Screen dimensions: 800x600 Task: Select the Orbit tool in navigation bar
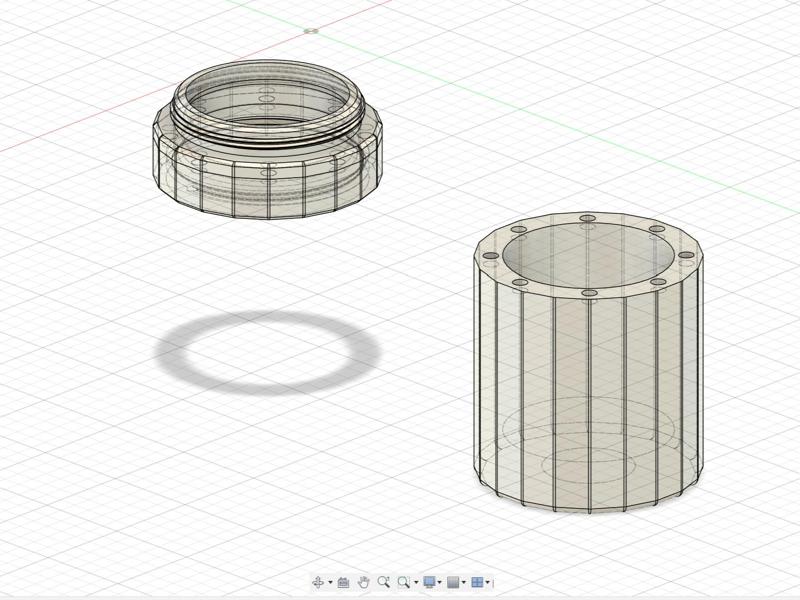pyautogui.click(x=318, y=582)
